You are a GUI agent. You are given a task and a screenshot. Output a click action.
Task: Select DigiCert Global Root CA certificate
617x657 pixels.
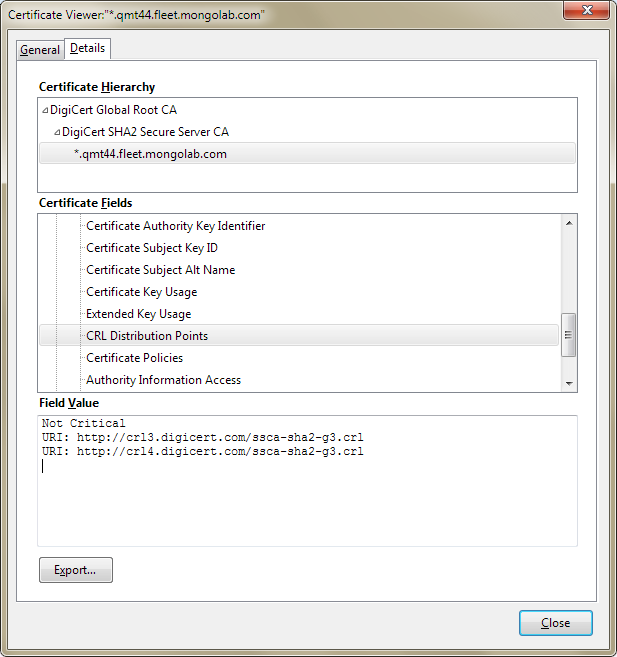113,110
